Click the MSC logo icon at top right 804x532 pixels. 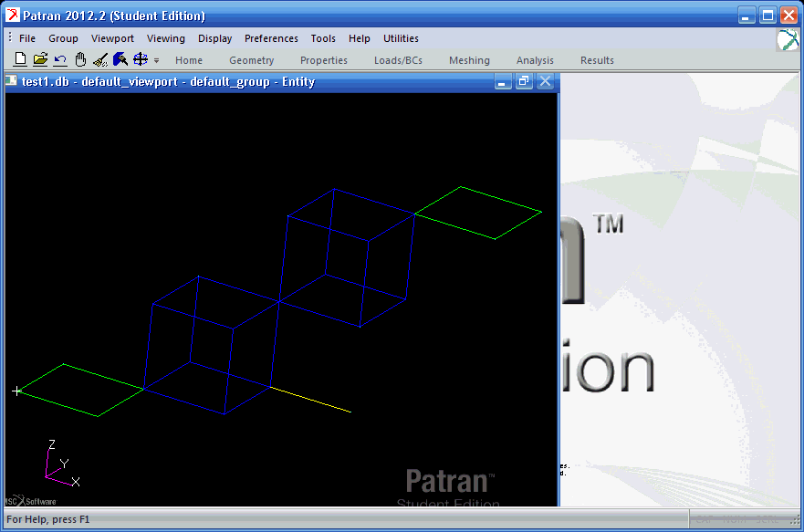(x=788, y=40)
